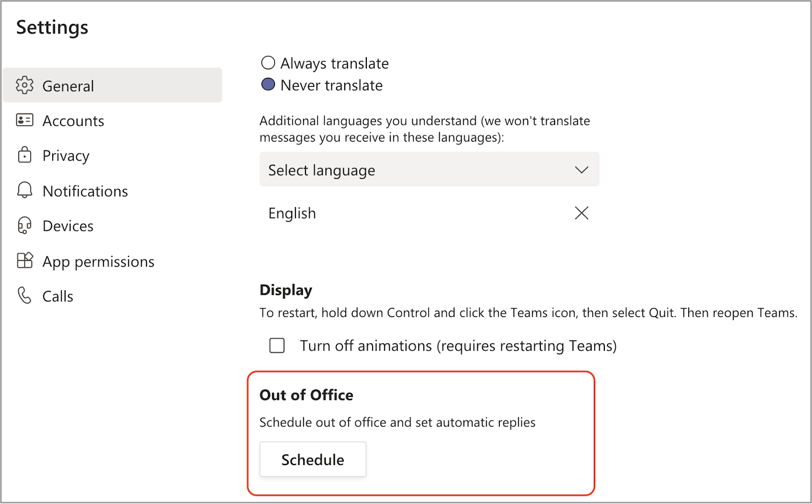
Task: Open Calls settings via phone icon
Action: (24, 295)
